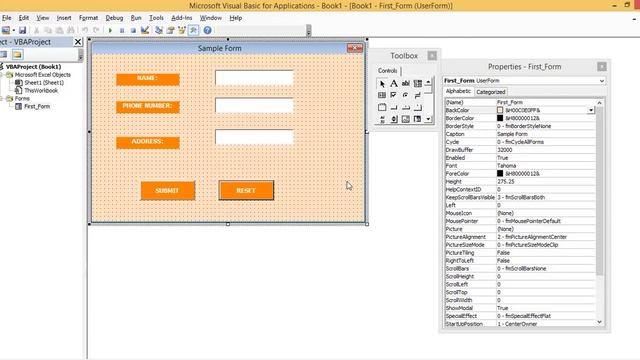This screenshot has height=360, width=640.
Task: Toggle the Toolbox toolbar button
Action: [193, 30]
